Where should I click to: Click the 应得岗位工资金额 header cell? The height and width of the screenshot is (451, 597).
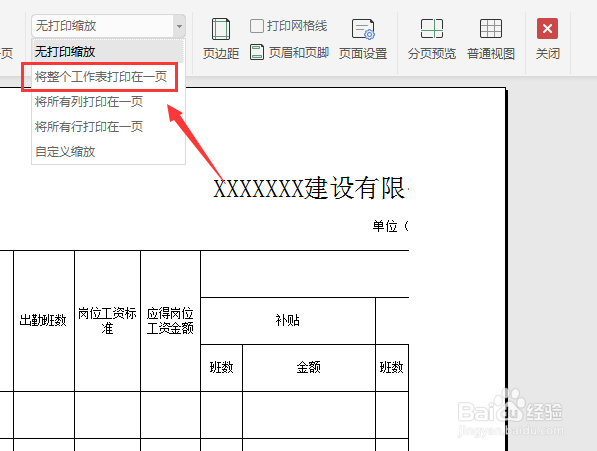pyautogui.click(x=170, y=321)
